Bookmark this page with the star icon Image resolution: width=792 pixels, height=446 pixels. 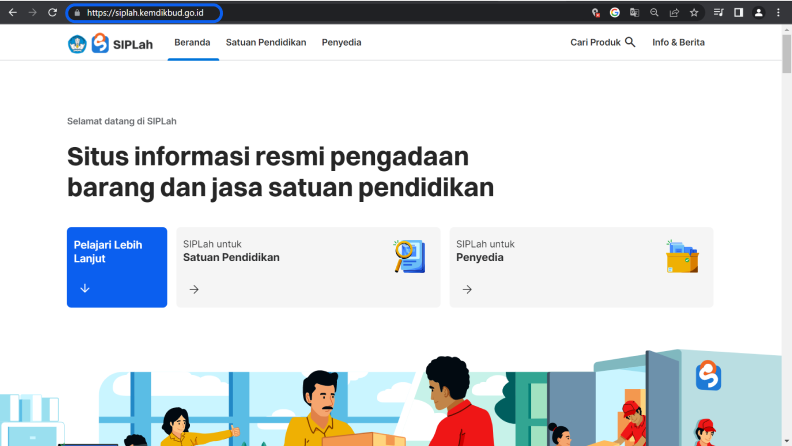[694, 13]
